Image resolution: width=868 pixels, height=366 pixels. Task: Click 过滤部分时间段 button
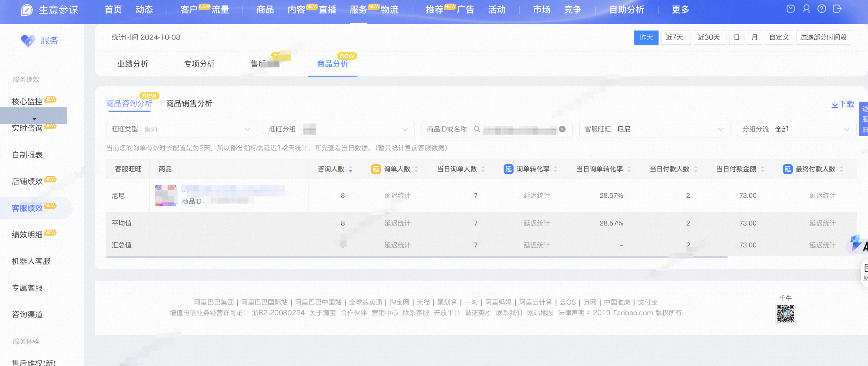click(823, 37)
